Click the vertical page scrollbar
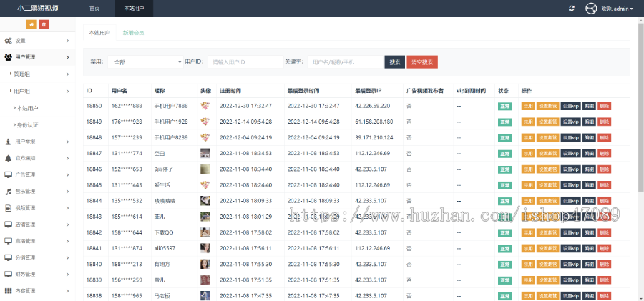Viewport: 644px width, 301px height. 641,107
